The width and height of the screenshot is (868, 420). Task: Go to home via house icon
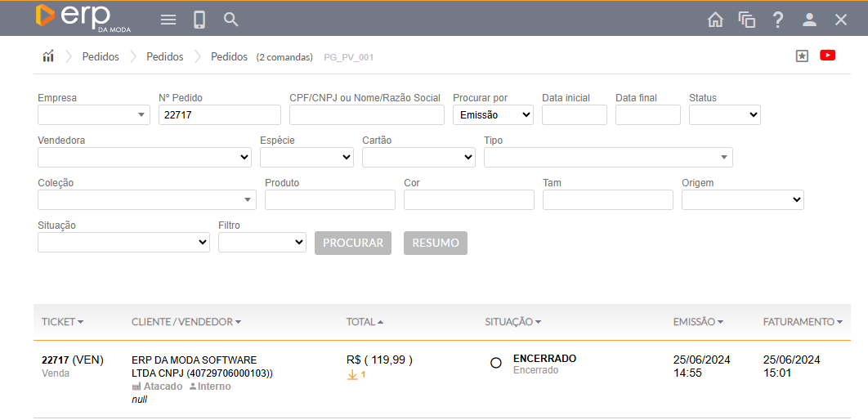point(715,20)
